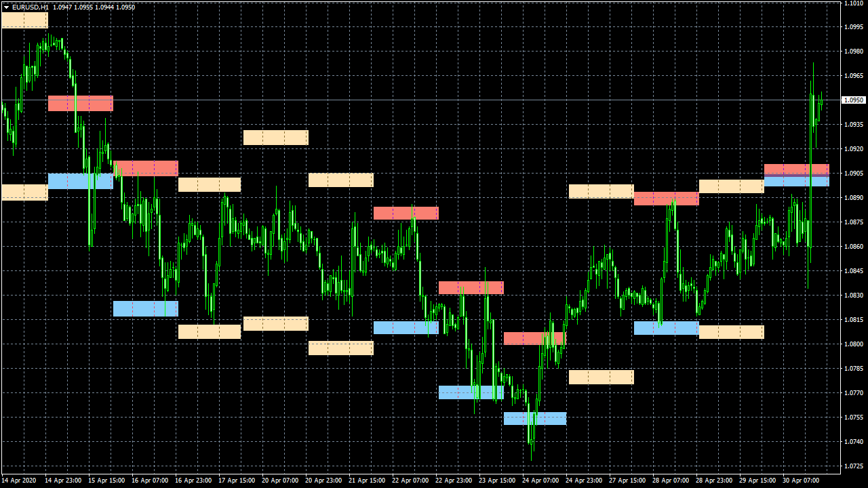The image size is (868, 488).
Task: Click the 1.0800 price axis label
Action: (x=853, y=344)
